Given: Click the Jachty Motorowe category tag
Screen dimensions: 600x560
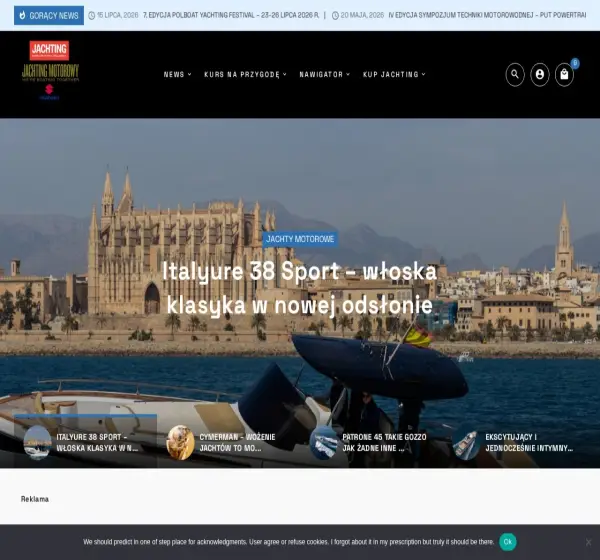Looking at the screenshot, I should tap(300, 239).
